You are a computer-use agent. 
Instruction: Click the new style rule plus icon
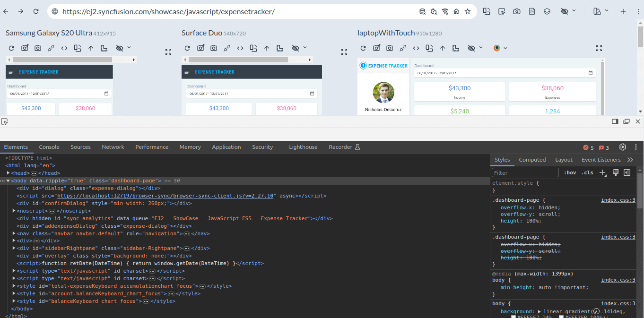pyautogui.click(x=602, y=173)
